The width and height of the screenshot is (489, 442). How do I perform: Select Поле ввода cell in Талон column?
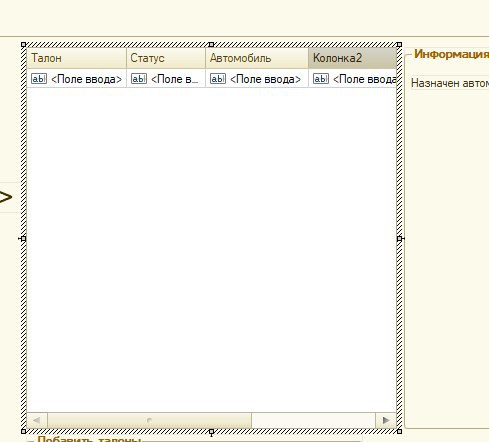click(76, 79)
